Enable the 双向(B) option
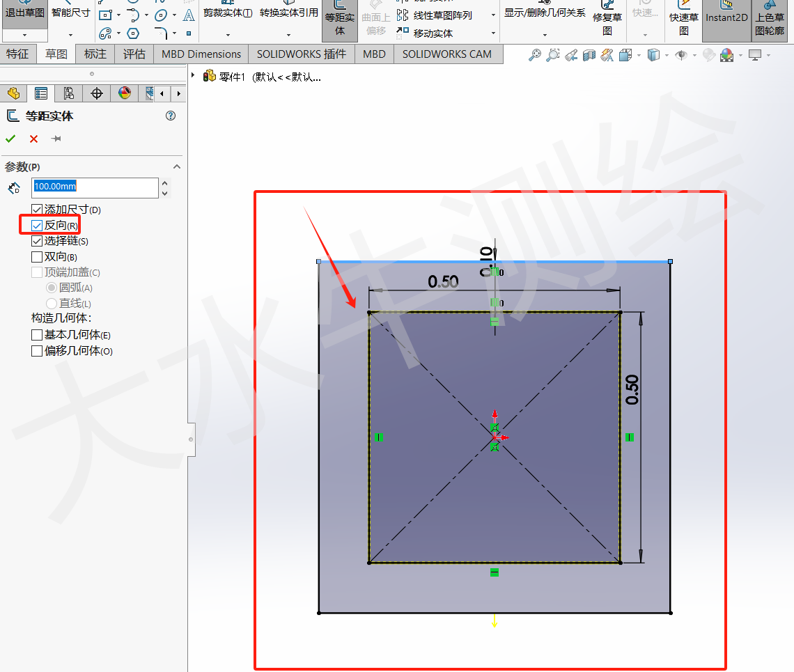Screen dimensions: 794x672 (x=37, y=256)
